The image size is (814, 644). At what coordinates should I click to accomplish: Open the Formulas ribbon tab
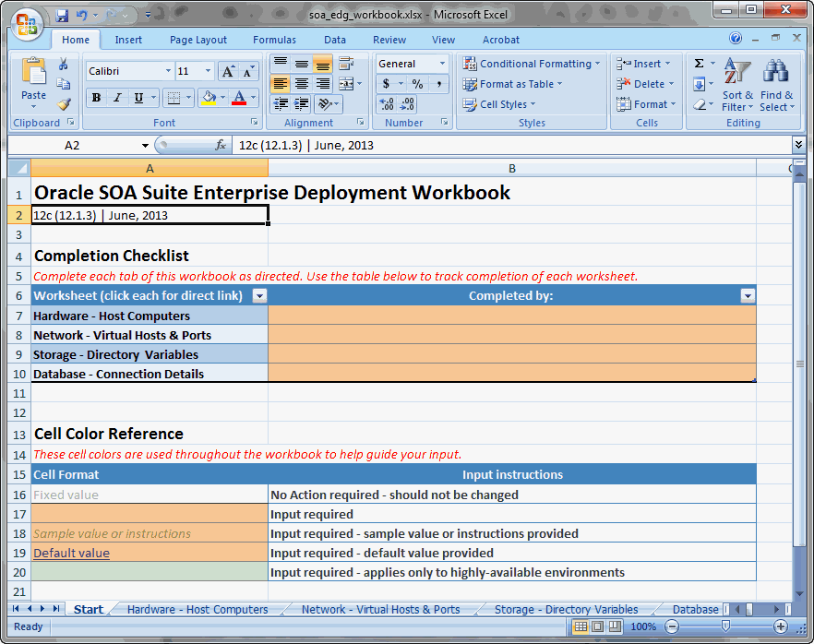[x=274, y=40]
